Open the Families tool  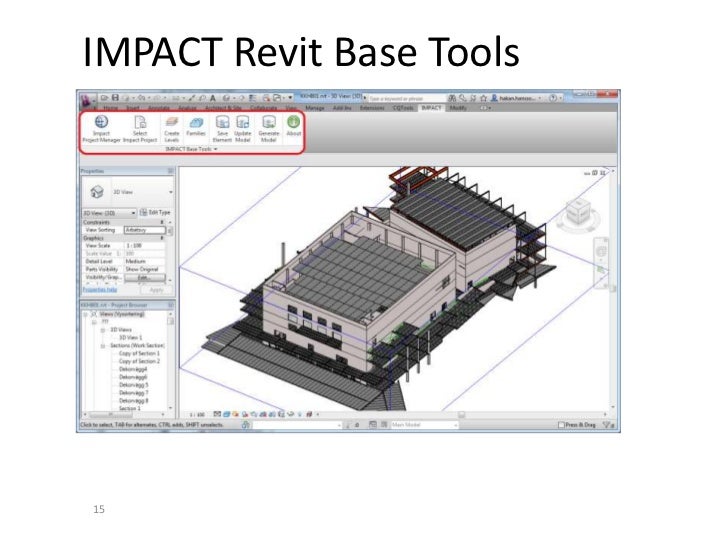(196, 126)
